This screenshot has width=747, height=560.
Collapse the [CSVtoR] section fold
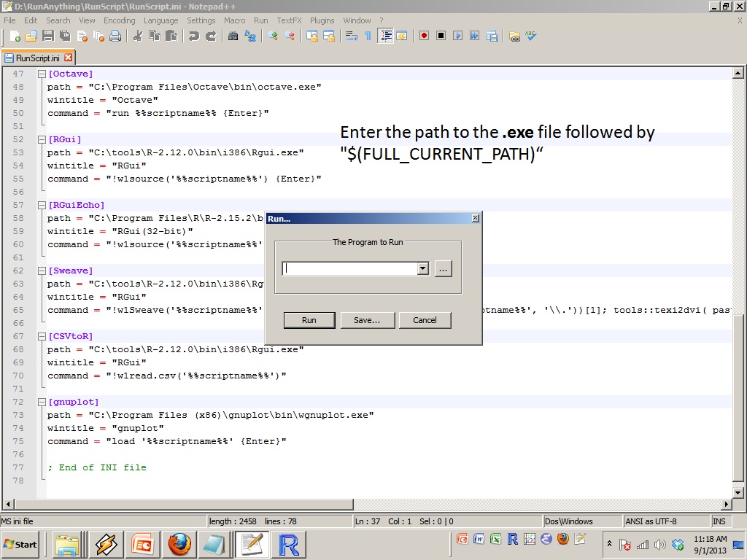point(42,336)
